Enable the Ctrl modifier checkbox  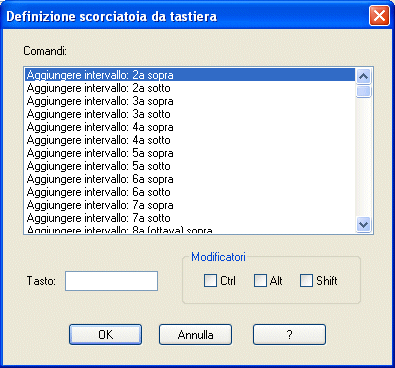pos(210,281)
